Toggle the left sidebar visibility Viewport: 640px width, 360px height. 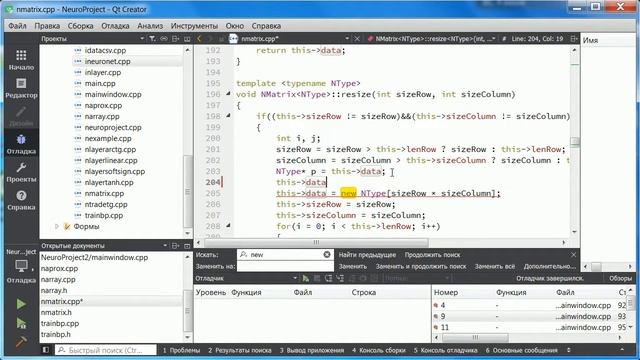click(46, 350)
